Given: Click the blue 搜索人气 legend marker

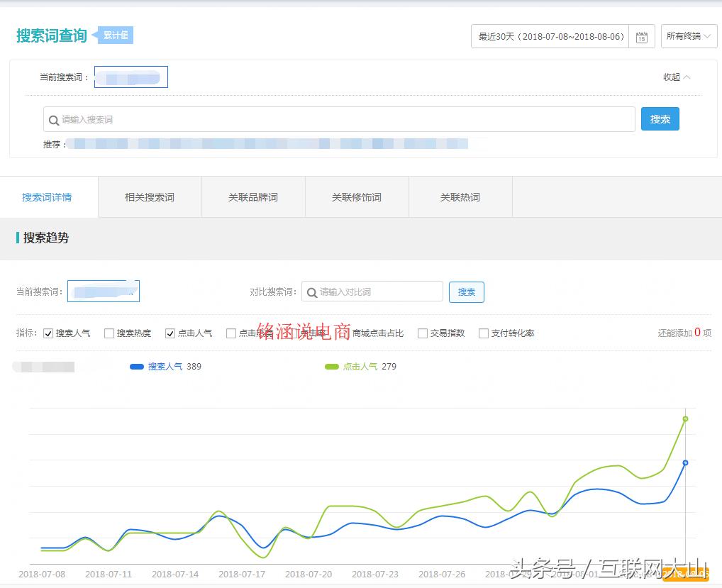Looking at the screenshot, I should coord(138,367).
